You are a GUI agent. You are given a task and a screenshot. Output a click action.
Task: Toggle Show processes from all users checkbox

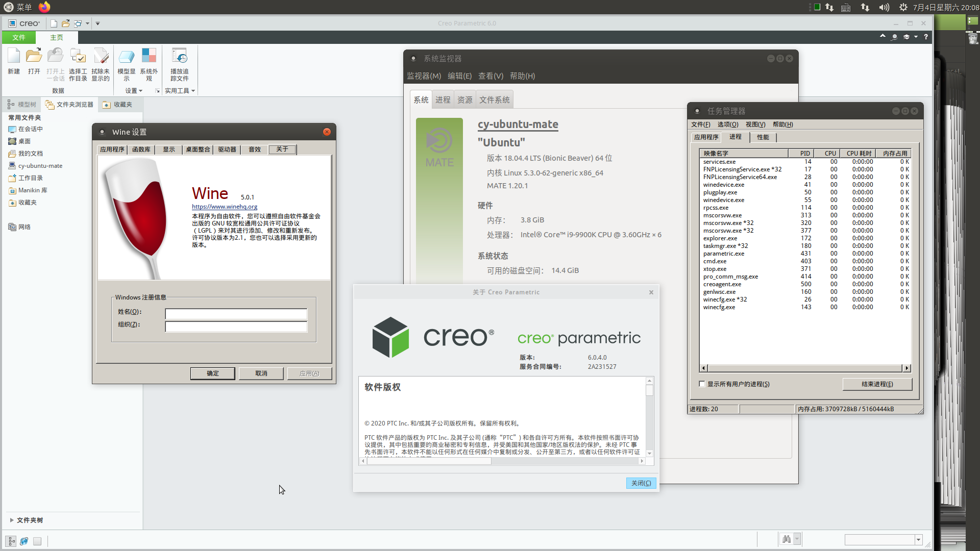[702, 384]
